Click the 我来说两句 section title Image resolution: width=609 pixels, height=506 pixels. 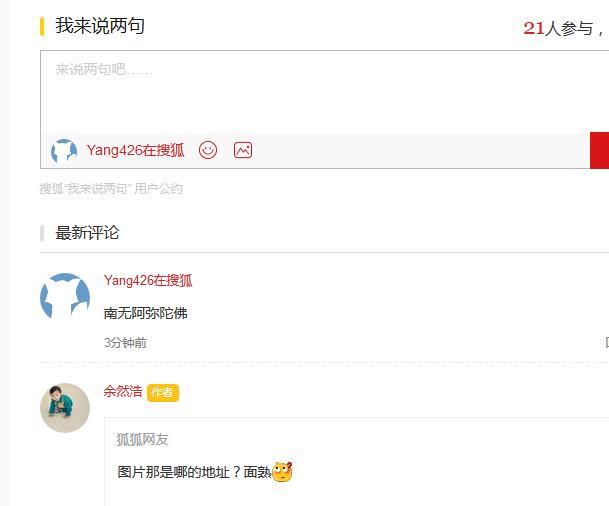(x=100, y=26)
